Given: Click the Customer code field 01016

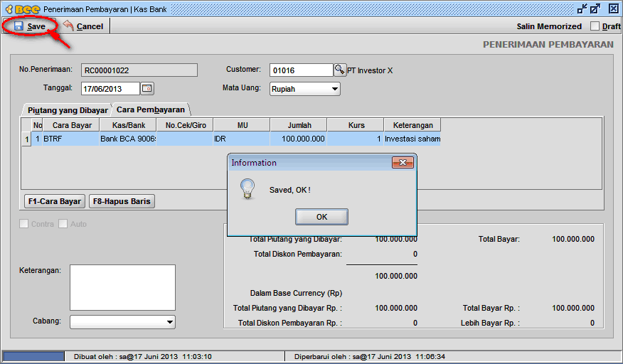Looking at the screenshot, I should 301,70.
